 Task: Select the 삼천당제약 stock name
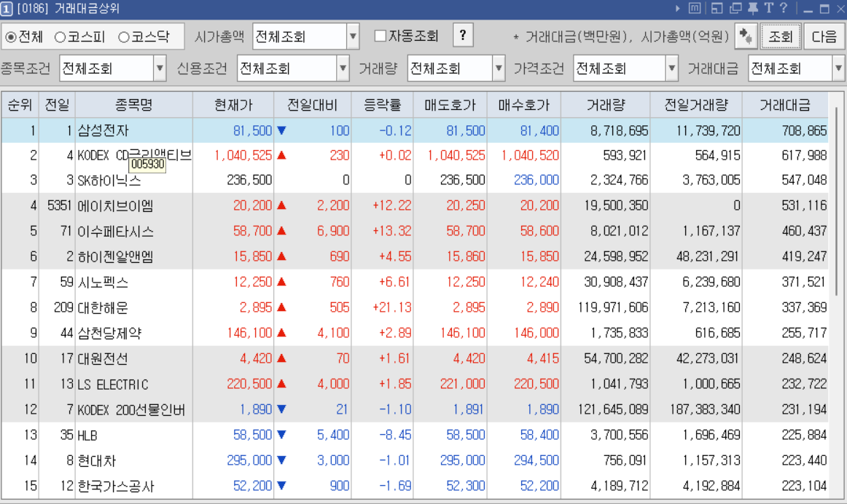(x=109, y=333)
